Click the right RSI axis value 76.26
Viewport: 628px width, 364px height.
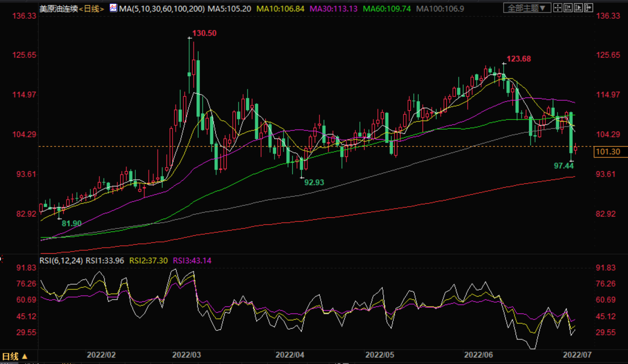tap(606, 284)
